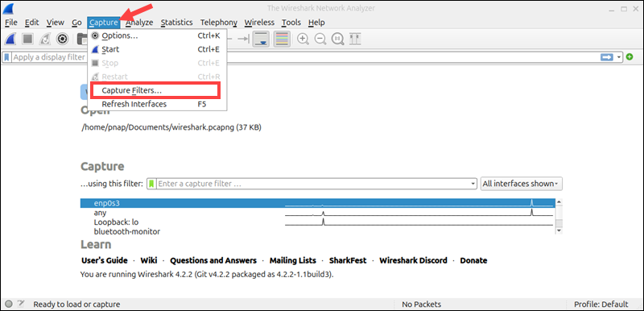Open the Tools menu
This screenshot has width=644, height=311.
(291, 23)
